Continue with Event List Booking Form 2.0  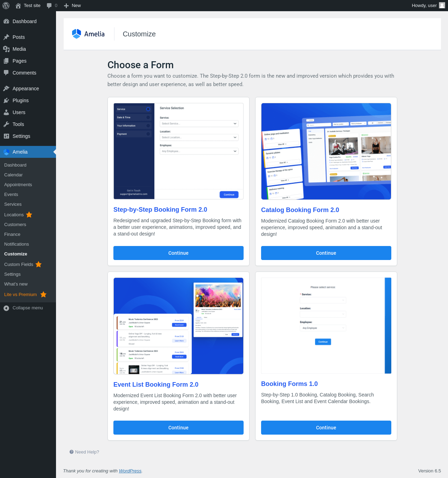[178, 428]
